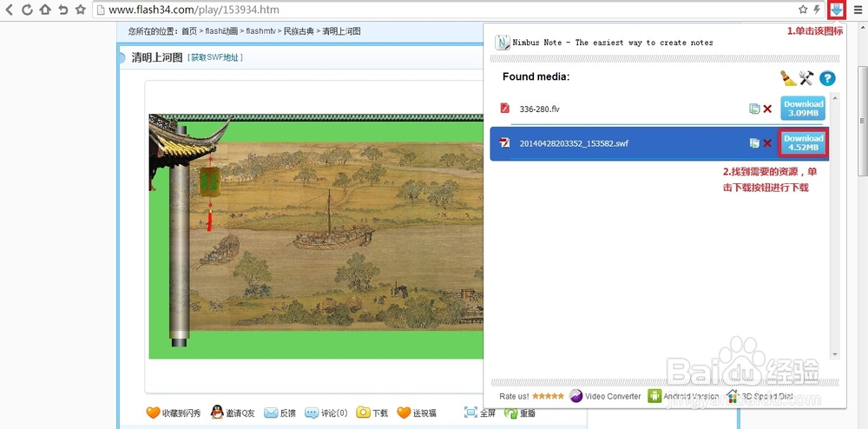Bookmark page via star inside address bar

point(803,10)
